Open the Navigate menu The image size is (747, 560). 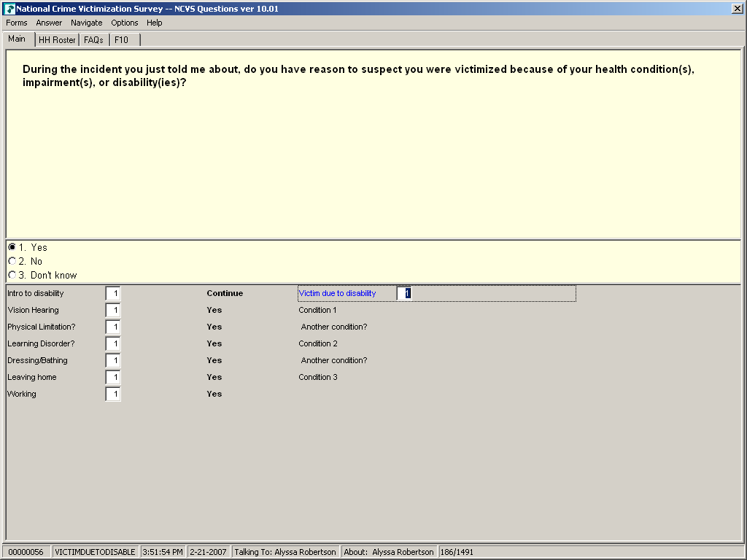point(86,23)
